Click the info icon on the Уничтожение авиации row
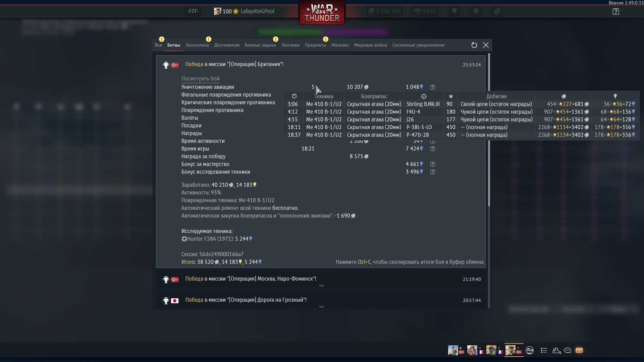644x362 pixels. click(433, 87)
